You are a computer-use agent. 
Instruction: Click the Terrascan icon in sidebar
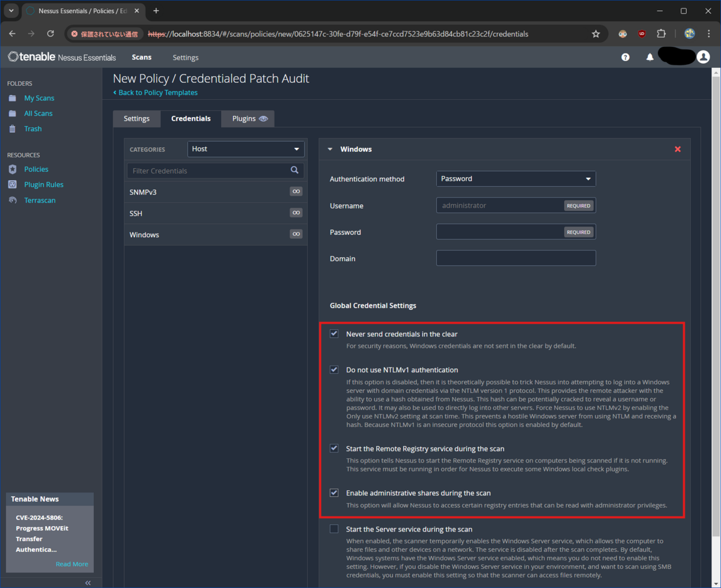click(13, 200)
